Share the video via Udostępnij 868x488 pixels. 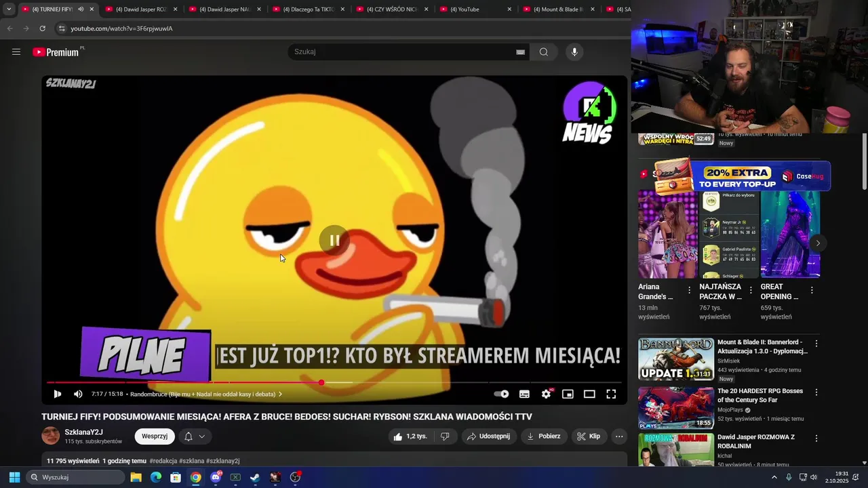(x=488, y=436)
